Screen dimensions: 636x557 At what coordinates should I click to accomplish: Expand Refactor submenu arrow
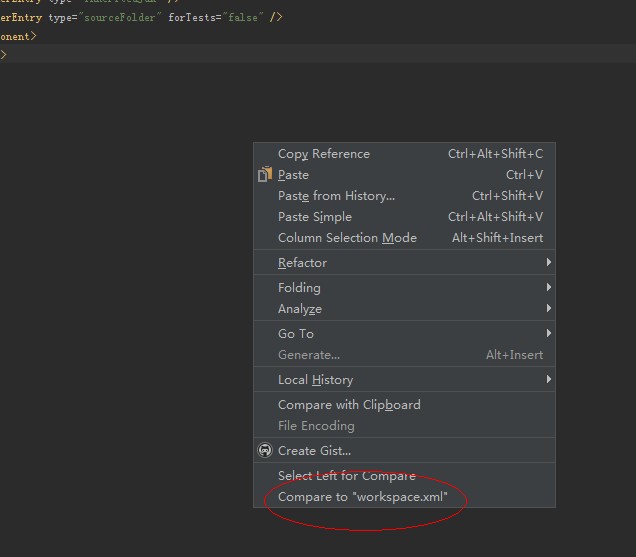coord(548,262)
